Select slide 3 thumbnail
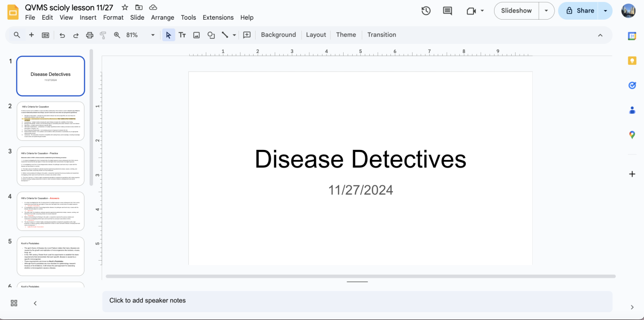Viewport: 644px width, 320px height. point(50,166)
